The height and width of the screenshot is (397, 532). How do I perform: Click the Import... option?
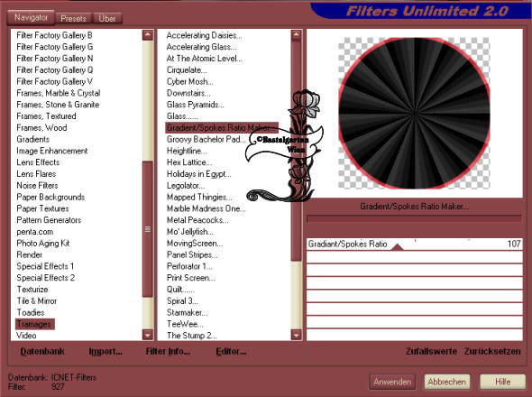point(105,352)
